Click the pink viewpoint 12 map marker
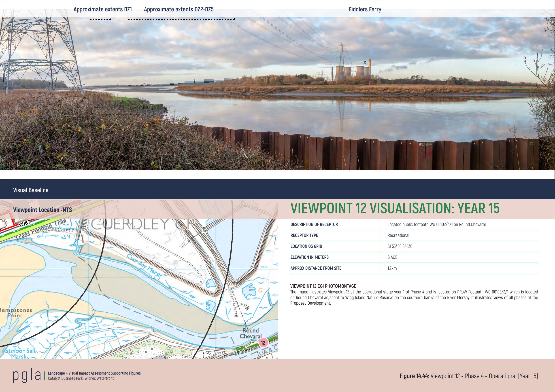Image resolution: width=555 pixels, height=392 pixels. coord(263,342)
